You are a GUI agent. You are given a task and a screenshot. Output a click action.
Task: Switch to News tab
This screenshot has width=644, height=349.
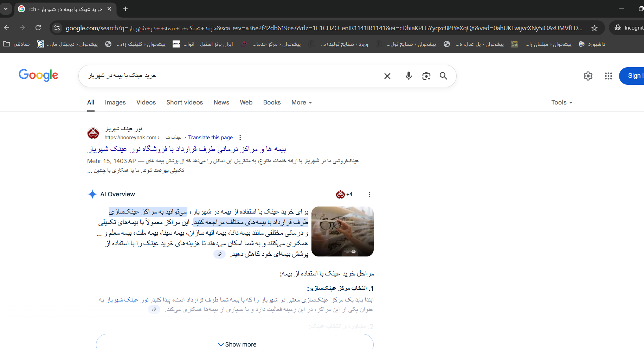(x=221, y=102)
